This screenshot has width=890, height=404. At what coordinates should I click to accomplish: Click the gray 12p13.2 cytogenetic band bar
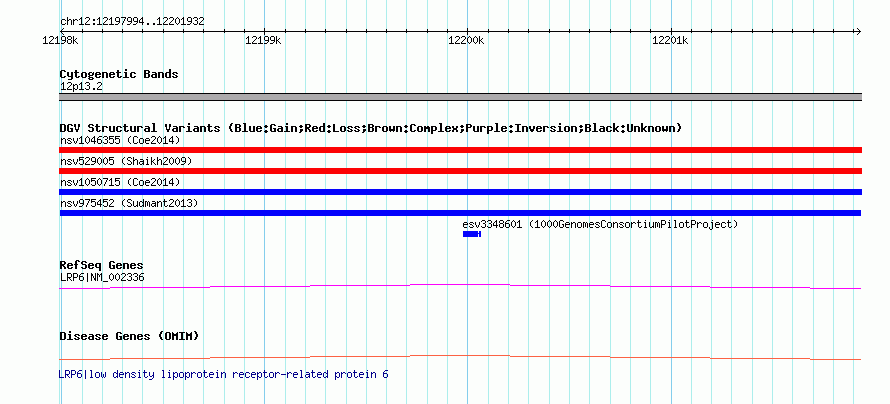coord(461,97)
